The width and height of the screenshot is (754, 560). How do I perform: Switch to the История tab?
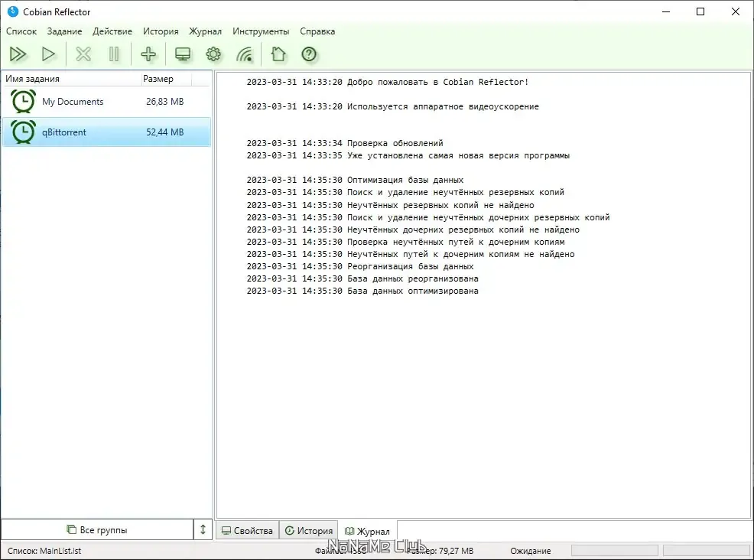point(309,531)
